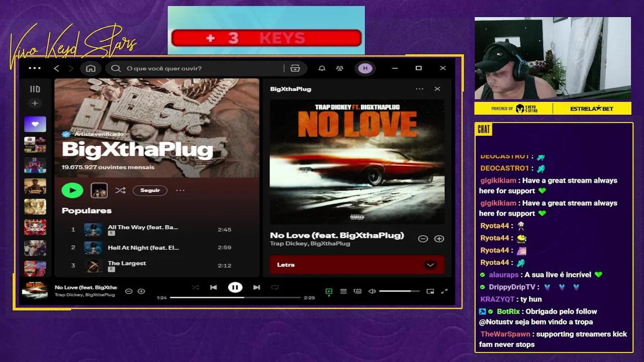Expand Your Library sidebar icon

(x=35, y=89)
